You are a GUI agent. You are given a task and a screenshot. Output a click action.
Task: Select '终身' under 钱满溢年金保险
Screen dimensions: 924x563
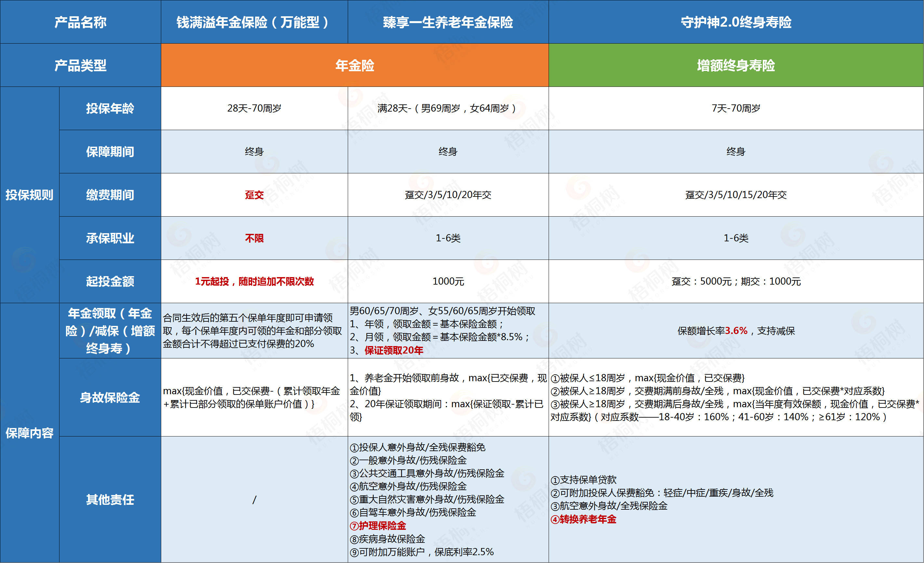254,152
